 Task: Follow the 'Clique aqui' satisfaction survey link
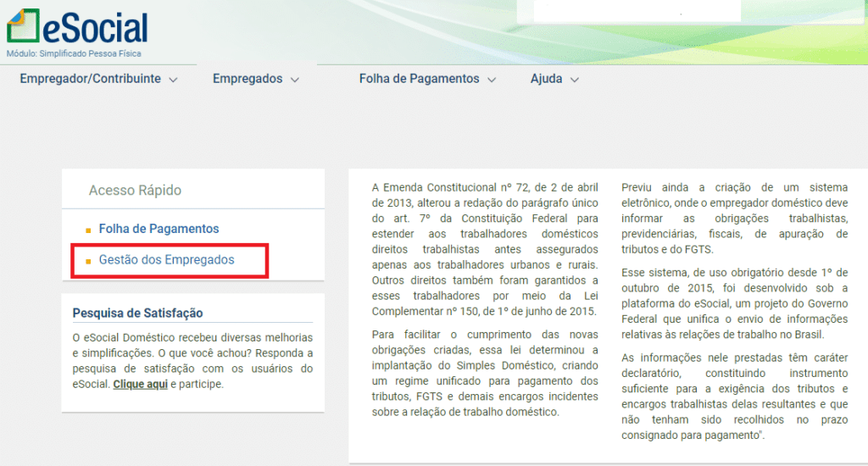[140, 384]
